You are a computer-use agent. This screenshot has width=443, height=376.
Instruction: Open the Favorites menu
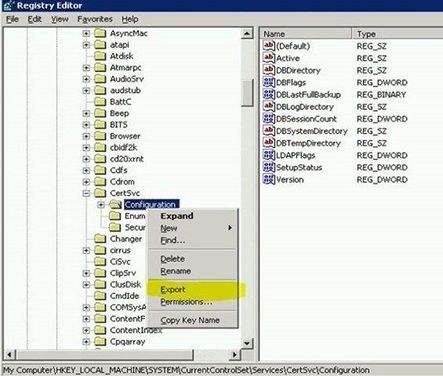[95, 19]
